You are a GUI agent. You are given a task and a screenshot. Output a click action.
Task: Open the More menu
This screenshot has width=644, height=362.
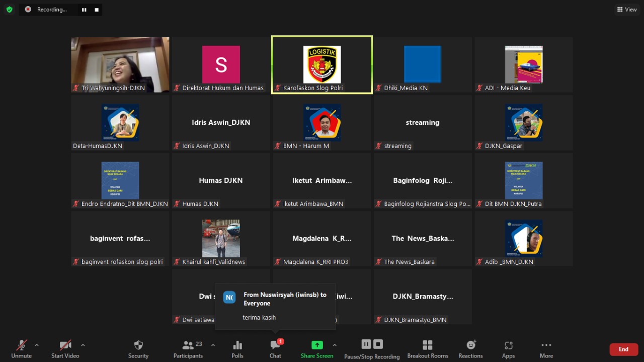[x=546, y=348]
